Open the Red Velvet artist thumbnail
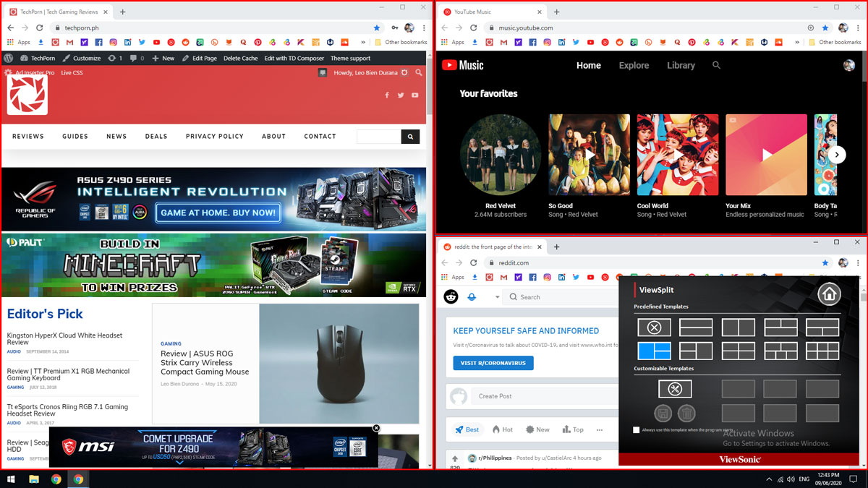 tap(501, 155)
